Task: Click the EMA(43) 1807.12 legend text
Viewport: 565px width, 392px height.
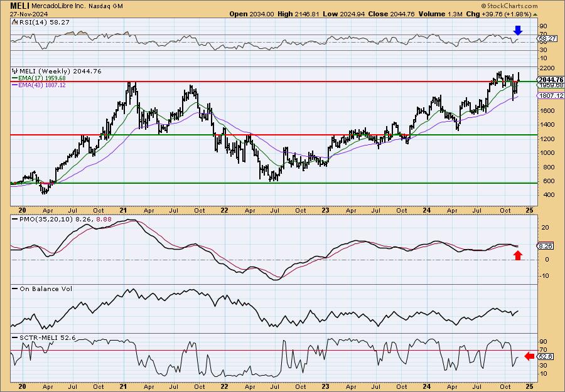Action: [x=43, y=85]
